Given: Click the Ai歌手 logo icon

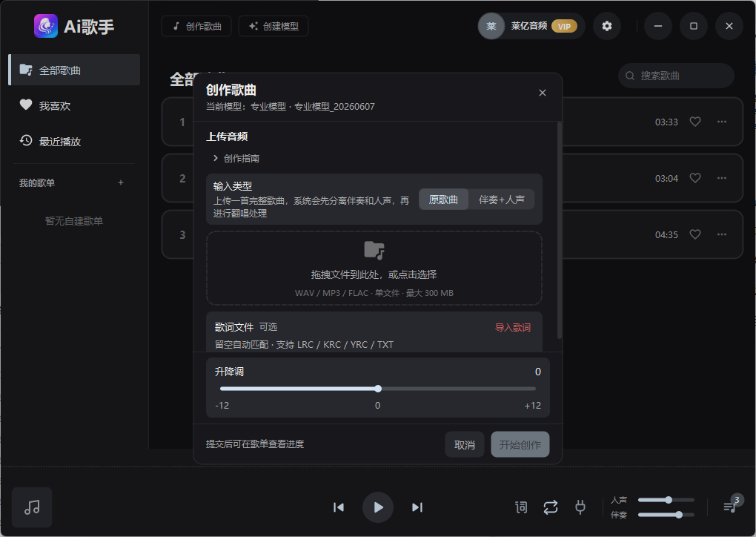Looking at the screenshot, I should (x=46, y=26).
